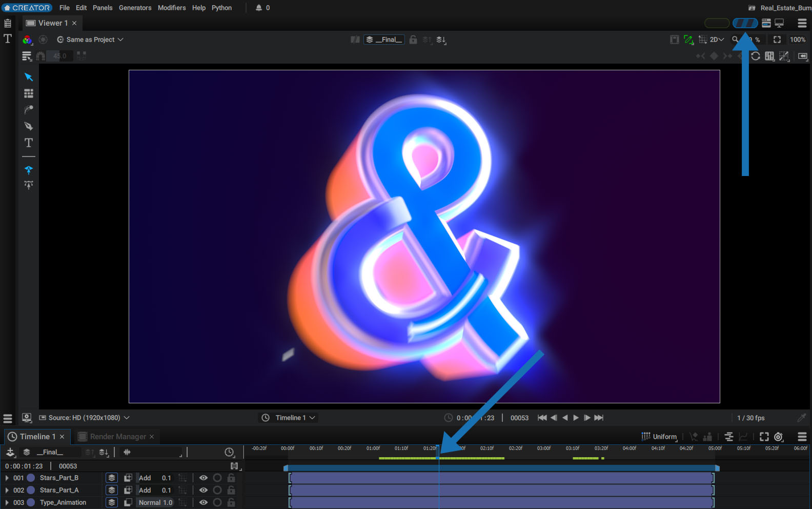Open the timeline panel options hamburger menu

coord(802,437)
